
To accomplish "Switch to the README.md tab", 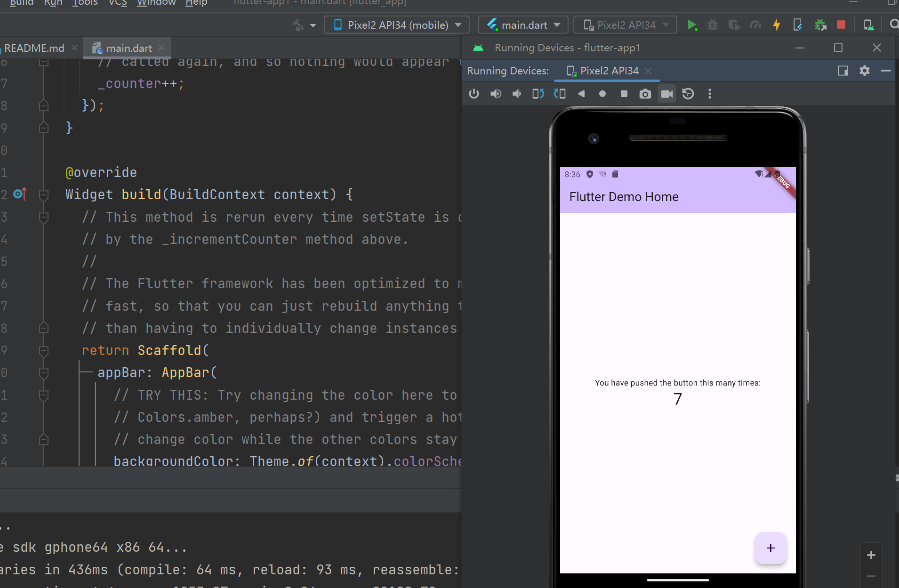I will click(x=33, y=48).
